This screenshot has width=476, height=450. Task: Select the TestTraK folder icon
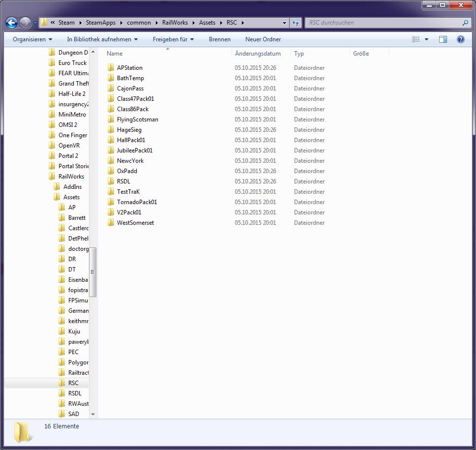click(x=111, y=192)
